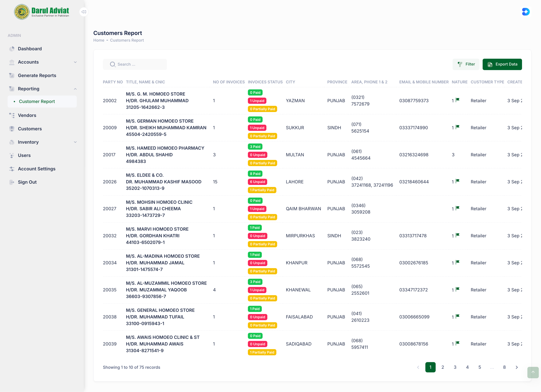Click city cell MIRPURKHAS
541x392 pixels.
[x=300, y=236]
